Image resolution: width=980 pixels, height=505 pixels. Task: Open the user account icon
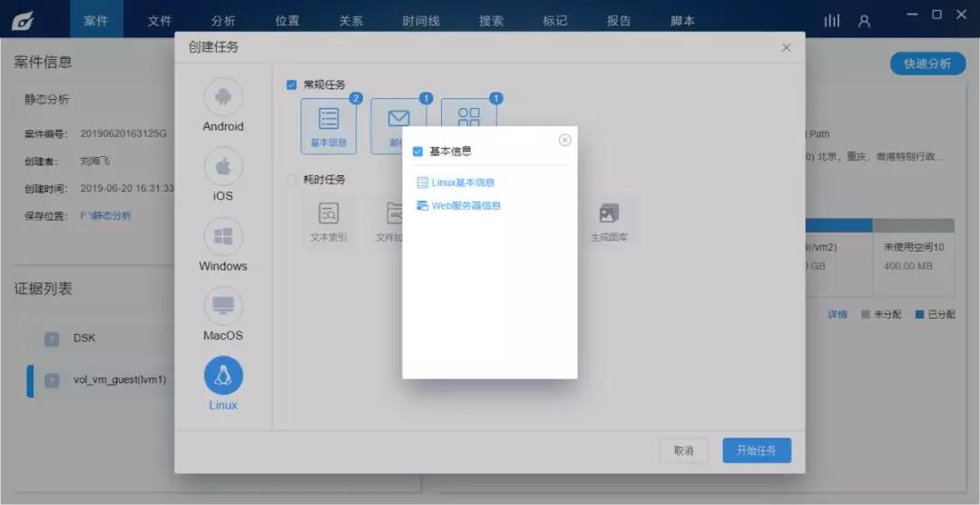click(x=865, y=21)
